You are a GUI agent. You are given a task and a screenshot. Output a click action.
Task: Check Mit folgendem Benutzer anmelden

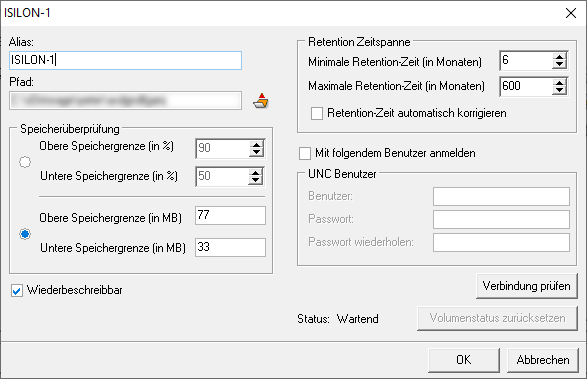click(x=305, y=153)
